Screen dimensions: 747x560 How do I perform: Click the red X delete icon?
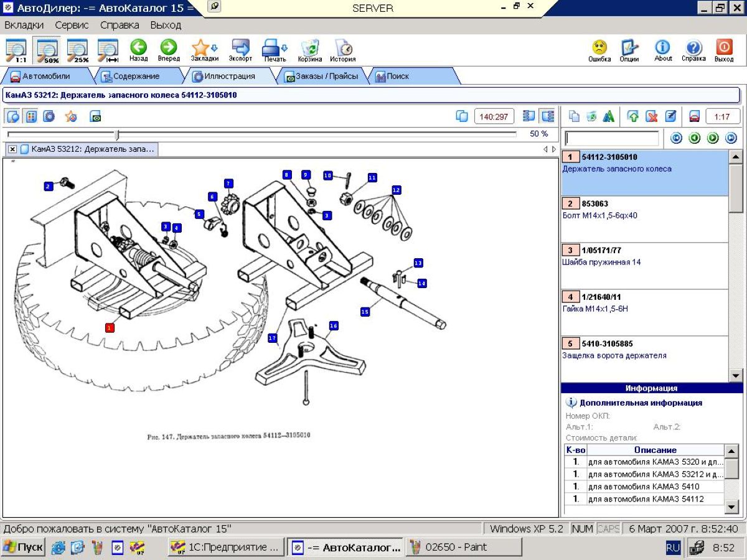coord(652,116)
